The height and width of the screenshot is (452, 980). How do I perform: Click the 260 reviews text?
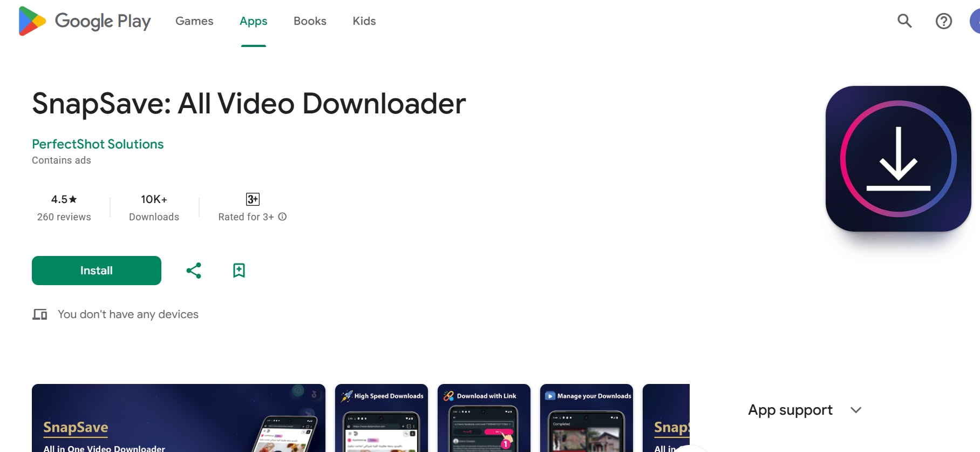(64, 217)
